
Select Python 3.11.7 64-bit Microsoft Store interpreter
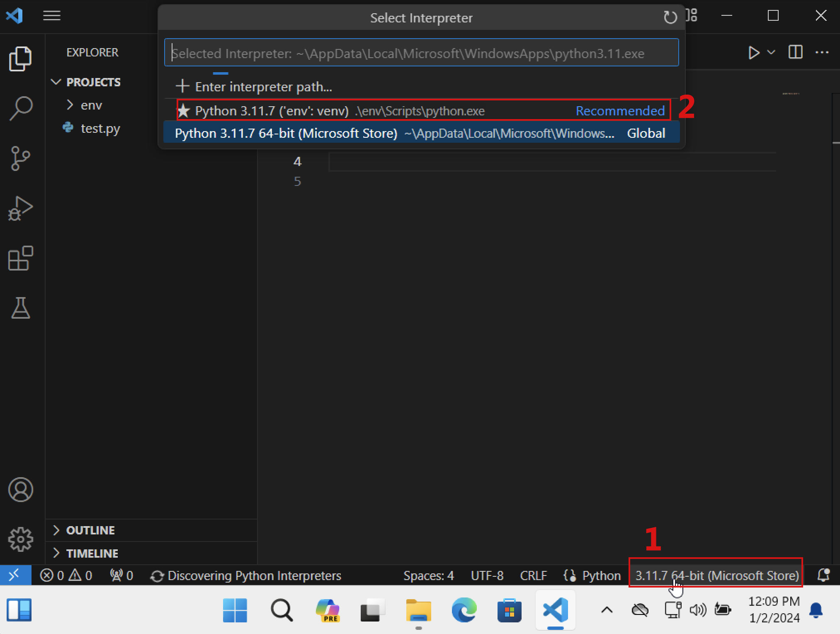421,133
